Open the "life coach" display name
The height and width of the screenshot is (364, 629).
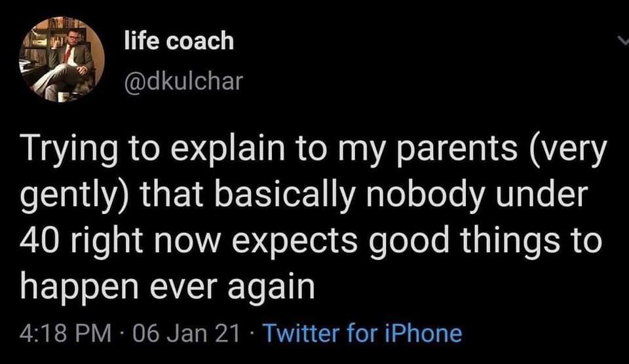178,41
